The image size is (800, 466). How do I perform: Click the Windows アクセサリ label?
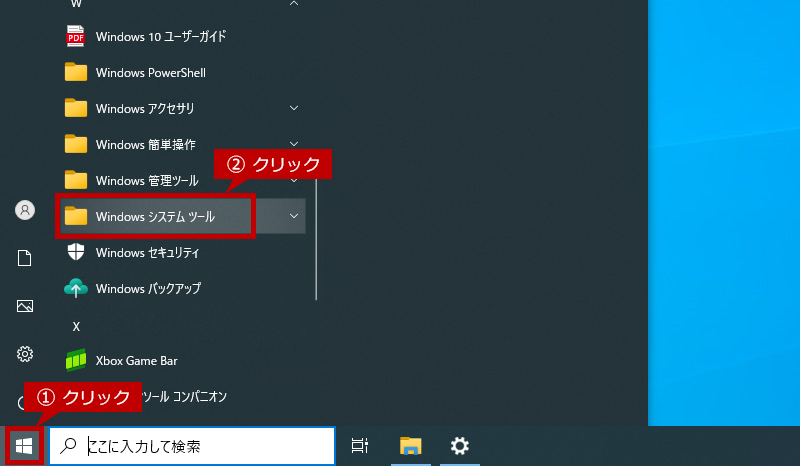pos(145,109)
